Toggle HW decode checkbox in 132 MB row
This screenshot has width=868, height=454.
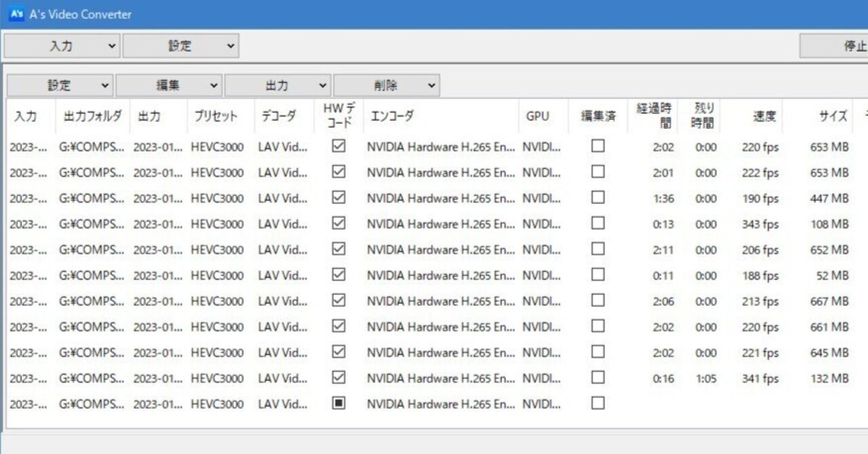click(x=338, y=377)
